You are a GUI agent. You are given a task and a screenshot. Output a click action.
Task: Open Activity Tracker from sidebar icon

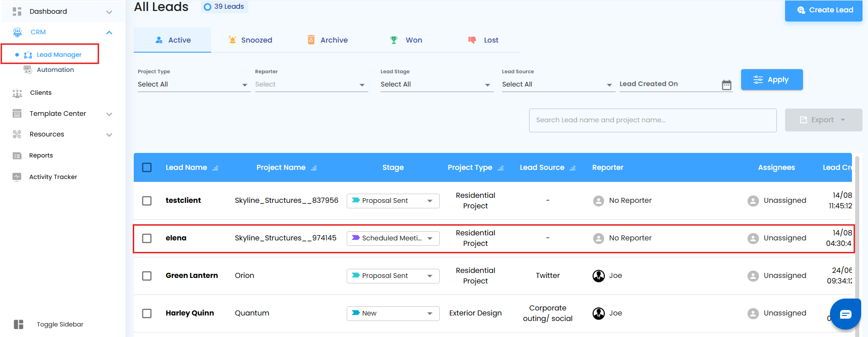[x=17, y=177]
